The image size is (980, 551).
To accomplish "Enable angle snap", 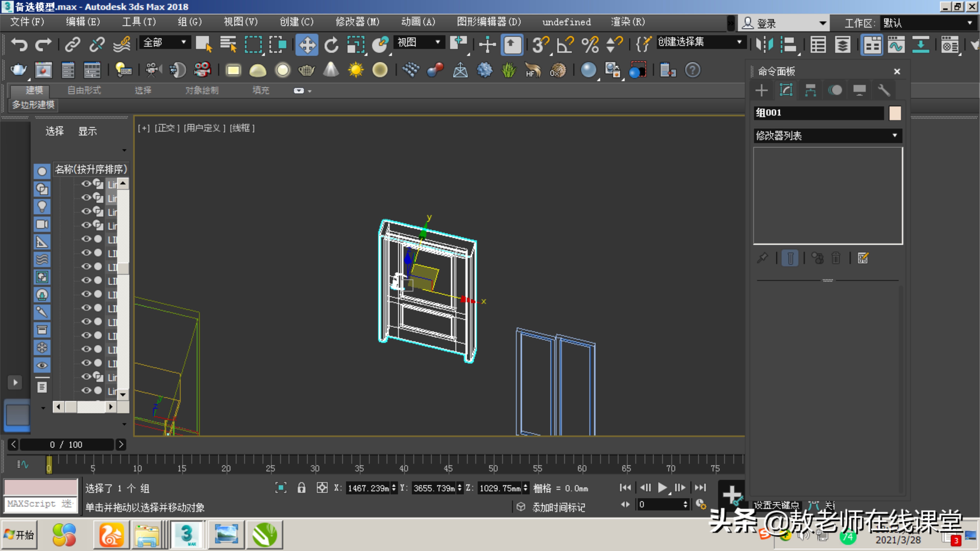I will [564, 44].
